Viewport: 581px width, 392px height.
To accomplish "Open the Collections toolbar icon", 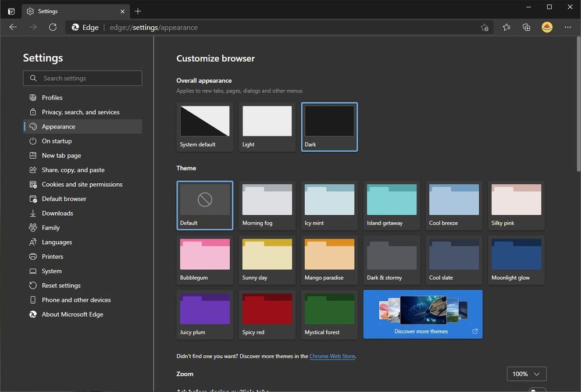I will pos(526,27).
